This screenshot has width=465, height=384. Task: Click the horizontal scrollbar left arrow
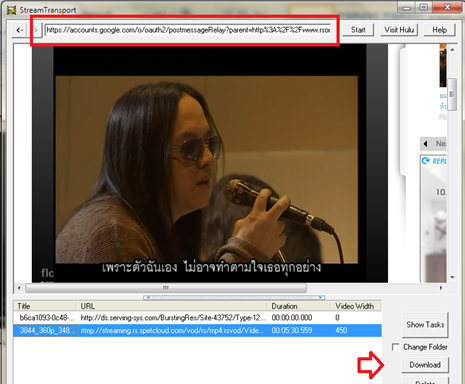19,288
